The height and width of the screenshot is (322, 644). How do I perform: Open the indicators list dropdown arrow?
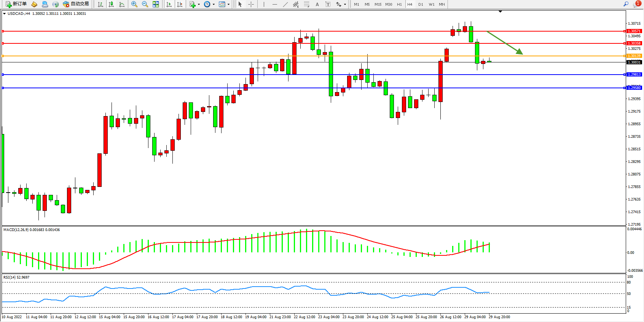[199, 5]
